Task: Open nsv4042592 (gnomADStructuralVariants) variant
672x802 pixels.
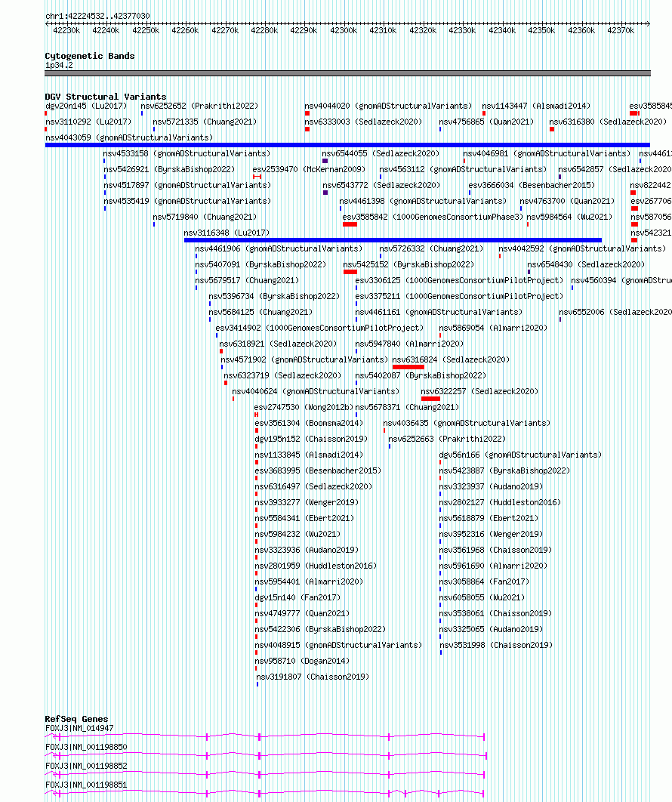Action: [582, 248]
